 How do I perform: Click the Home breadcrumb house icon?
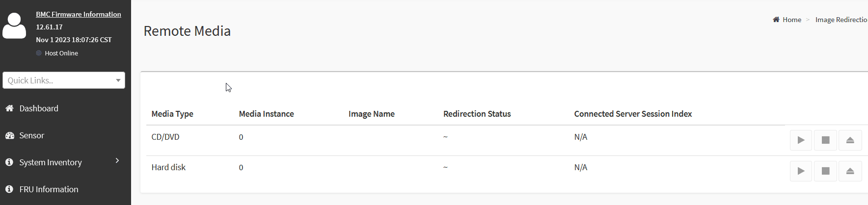[x=776, y=20]
